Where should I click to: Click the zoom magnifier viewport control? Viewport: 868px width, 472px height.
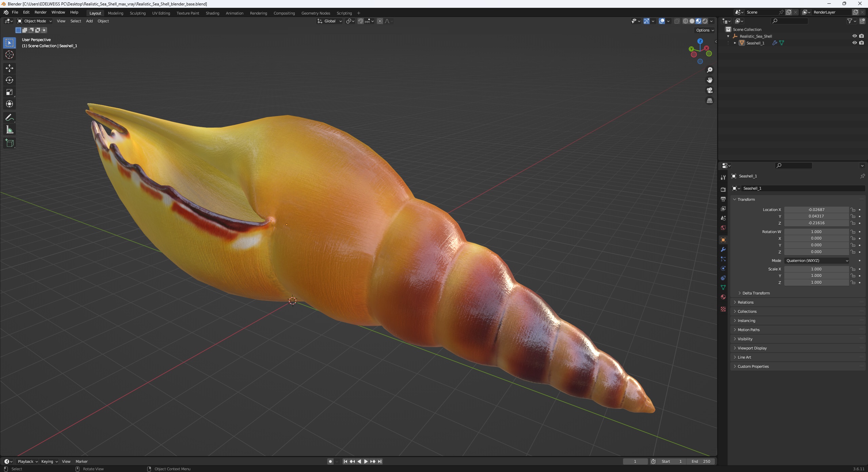pos(709,70)
